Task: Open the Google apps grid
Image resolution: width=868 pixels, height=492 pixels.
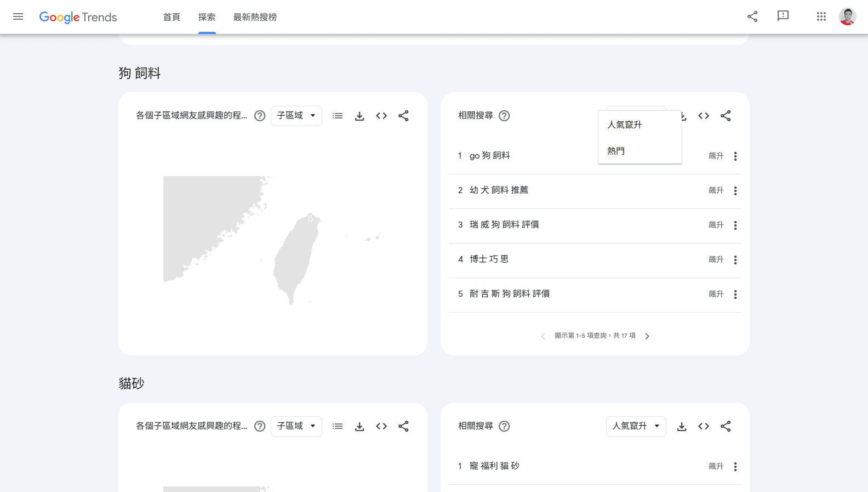Action: [x=821, y=16]
